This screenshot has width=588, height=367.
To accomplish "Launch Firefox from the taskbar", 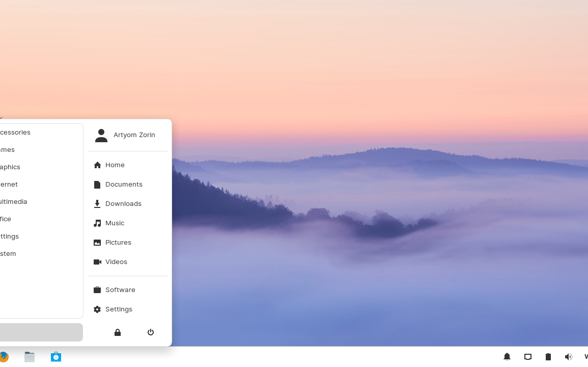I will tap(4, 357).
